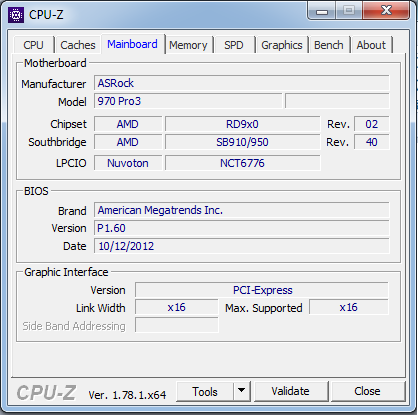Select the Mainboard tab
The image size is (418, 415).
click(x=132, y=44)
